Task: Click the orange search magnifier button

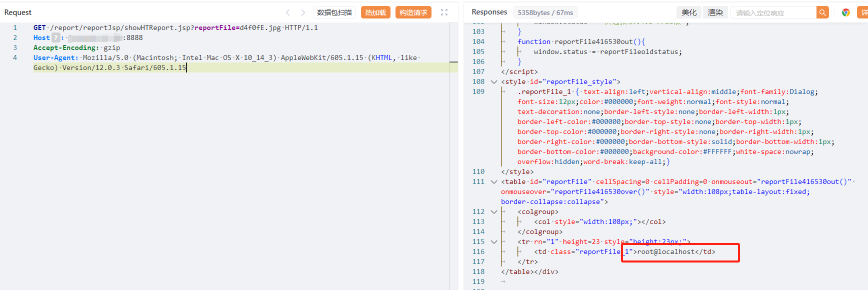Action: tap(822, 12)
